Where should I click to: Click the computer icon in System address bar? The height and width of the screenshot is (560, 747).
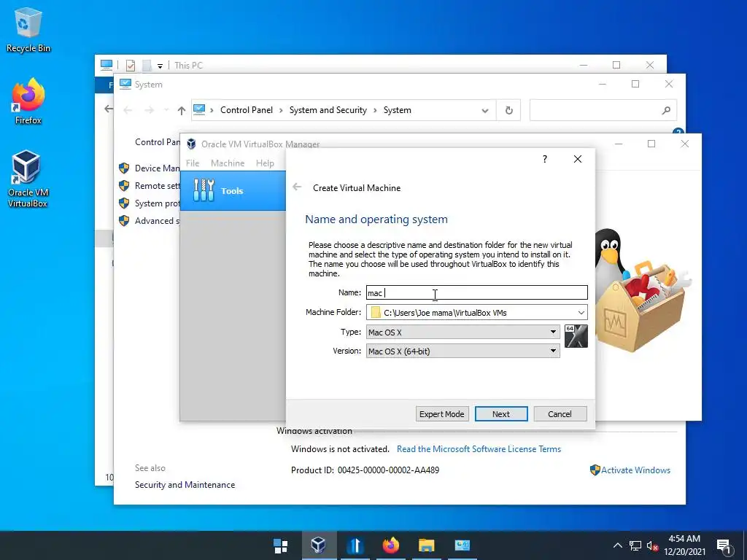[199, 110]
